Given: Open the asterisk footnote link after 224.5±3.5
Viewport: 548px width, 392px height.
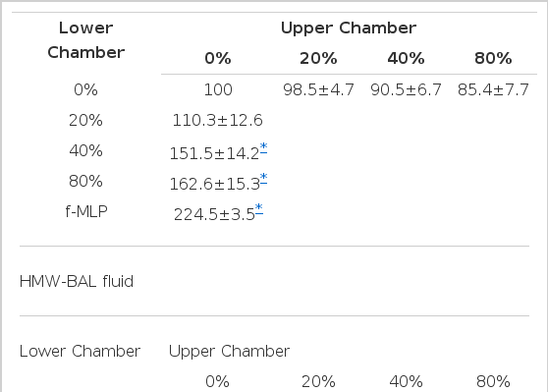Looking at the screenshot, I should (x=259, y=209).
